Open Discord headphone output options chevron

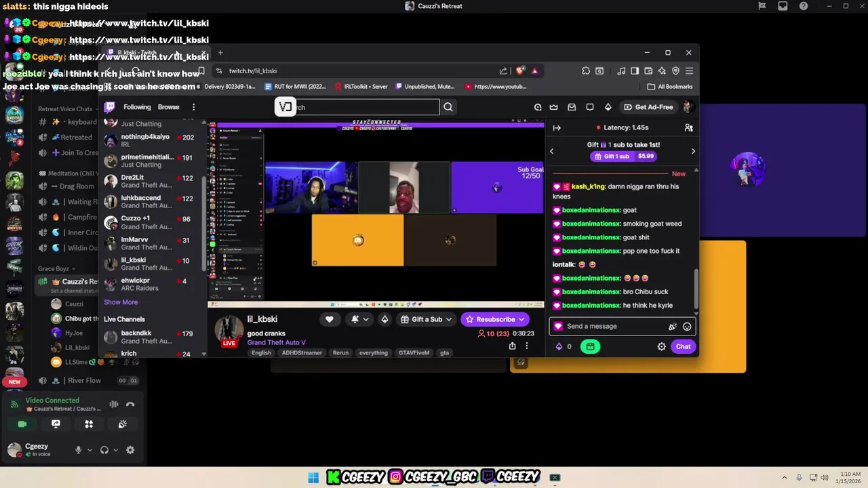point(116,450)
